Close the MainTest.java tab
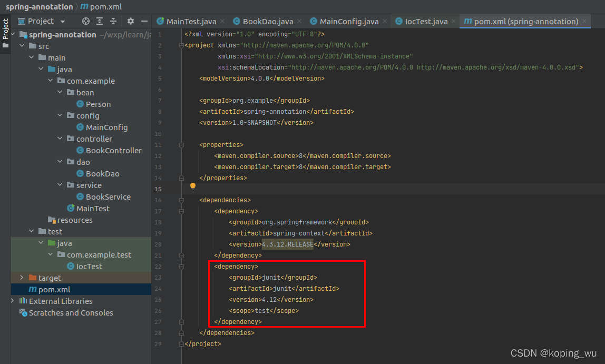605x364 pixels. coord(222,21)
